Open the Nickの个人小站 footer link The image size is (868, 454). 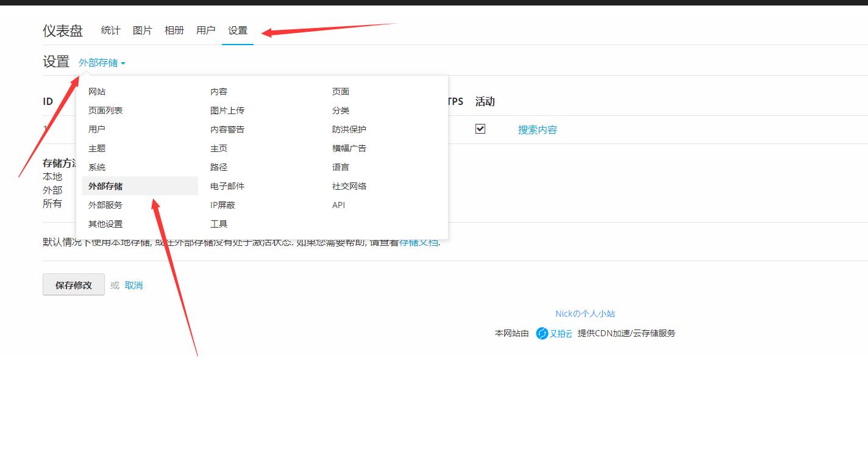[586, 313]
